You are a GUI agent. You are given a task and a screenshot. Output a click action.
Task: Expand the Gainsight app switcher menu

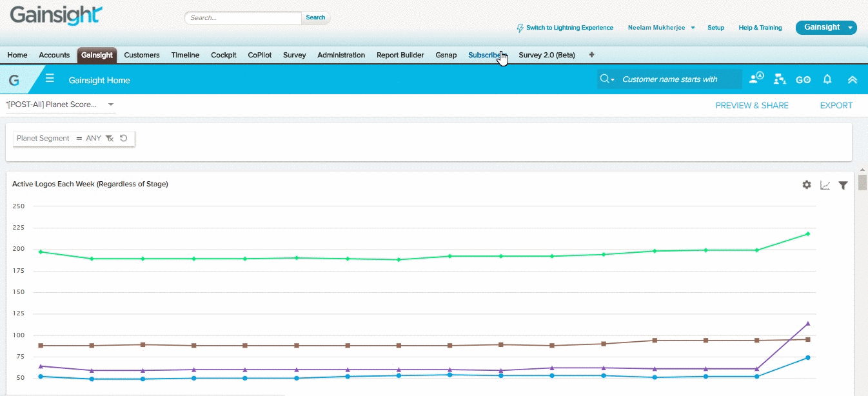coord(851,28)
